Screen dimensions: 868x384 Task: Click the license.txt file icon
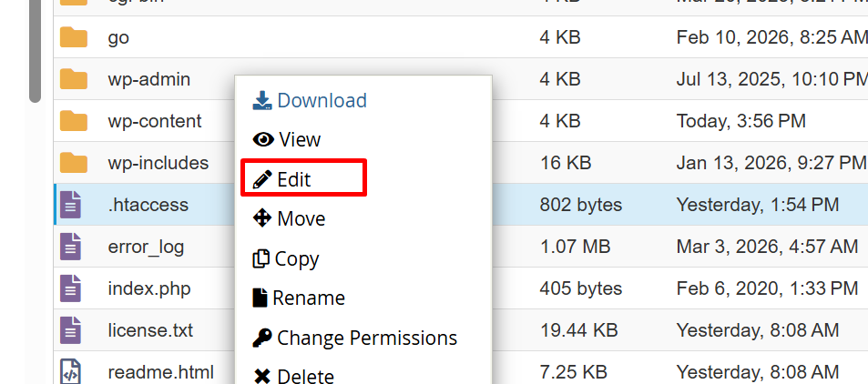(x=71, y=330)
